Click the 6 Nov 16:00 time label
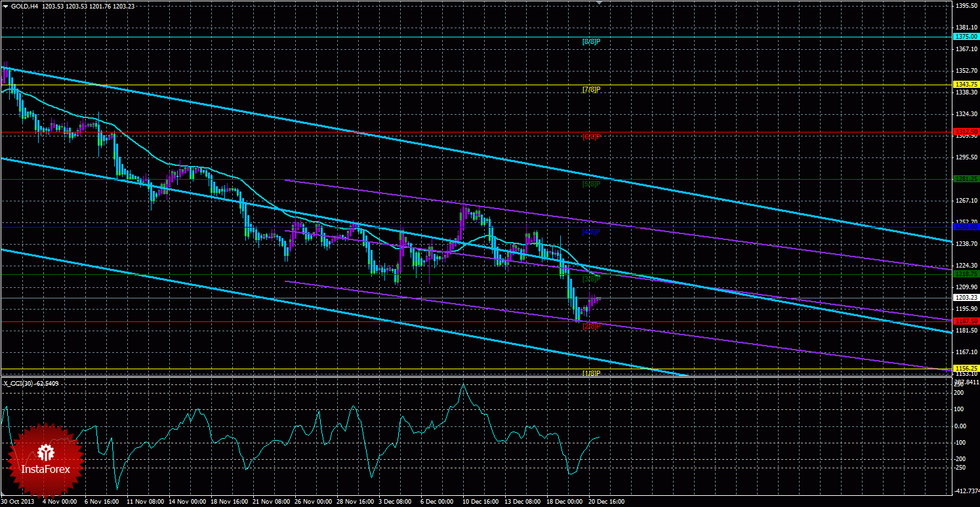Viewport: 980px width, 507px height. pyautogui.click(x=101, y=502)
